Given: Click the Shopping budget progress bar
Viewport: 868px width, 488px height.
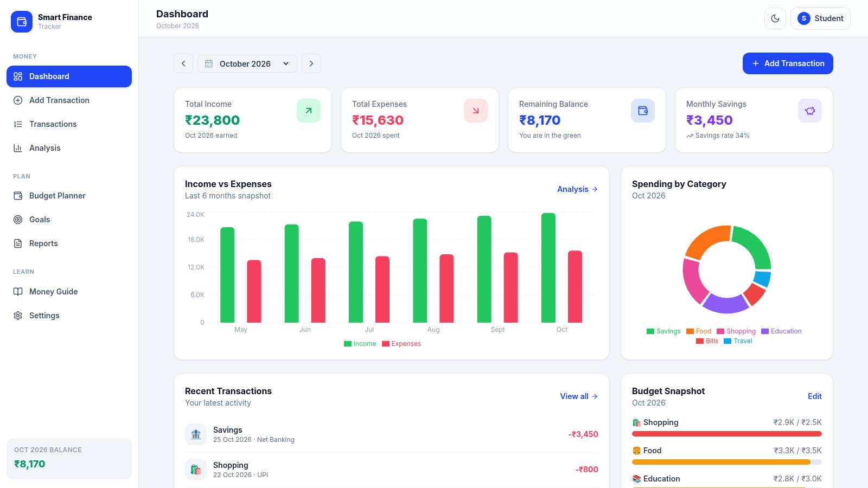Looking at the screenshot, I should (x=727, y=434).
